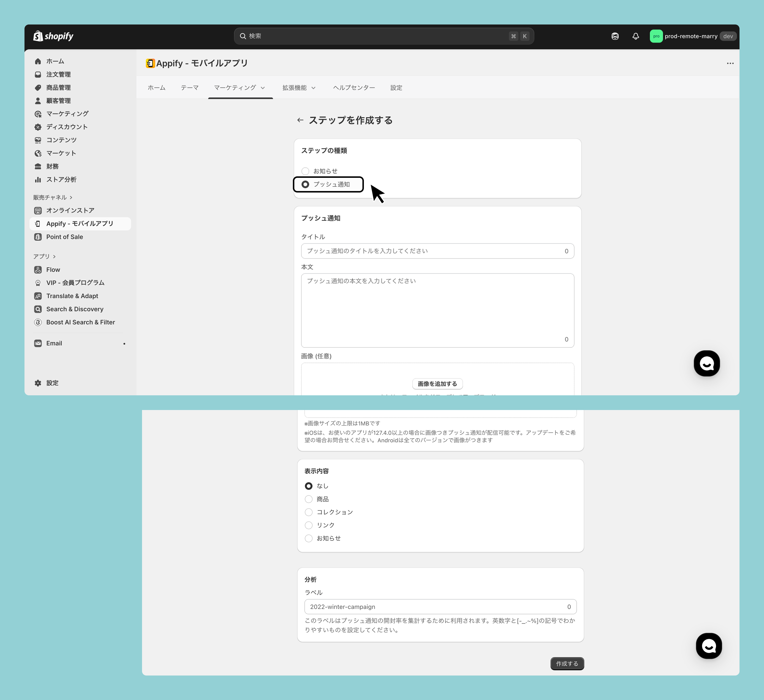Open the notifications bell icon
Image resolution: width=764 pixels, height=700 pixels.
[635, 36]
